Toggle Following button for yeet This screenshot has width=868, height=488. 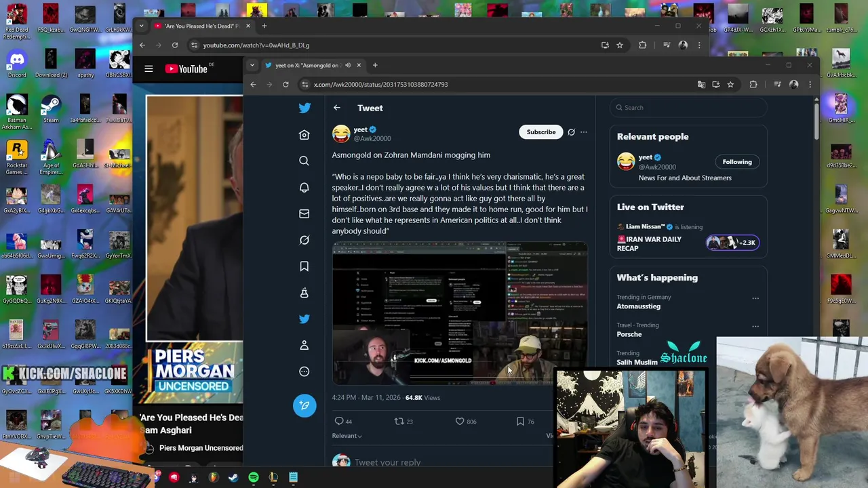(x=737, y=162)
